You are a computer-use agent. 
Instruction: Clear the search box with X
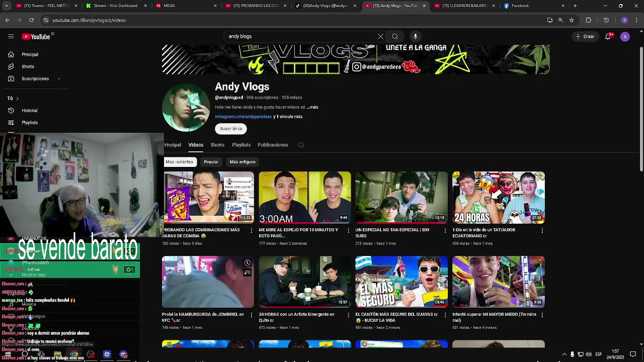380,36
